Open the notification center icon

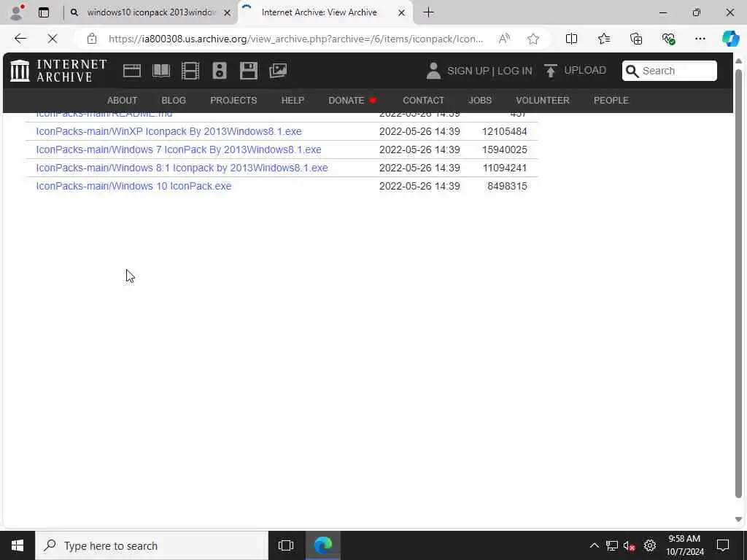point(723,545)
